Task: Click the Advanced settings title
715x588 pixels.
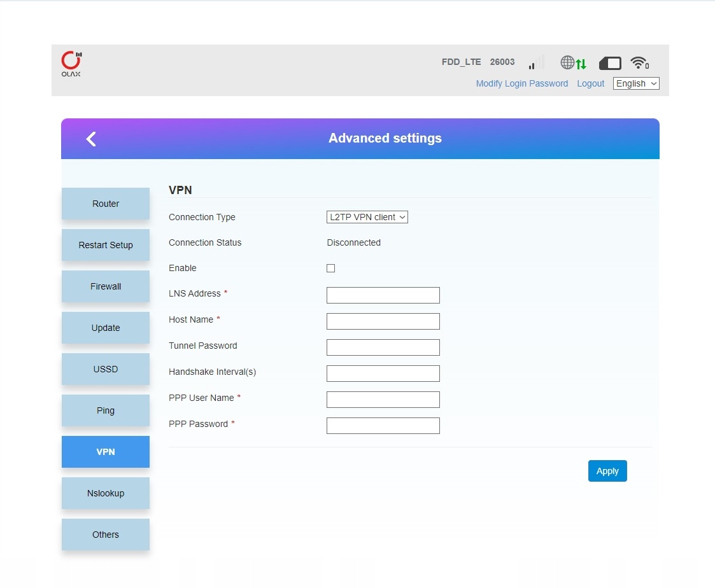Action: pos(385,138)
